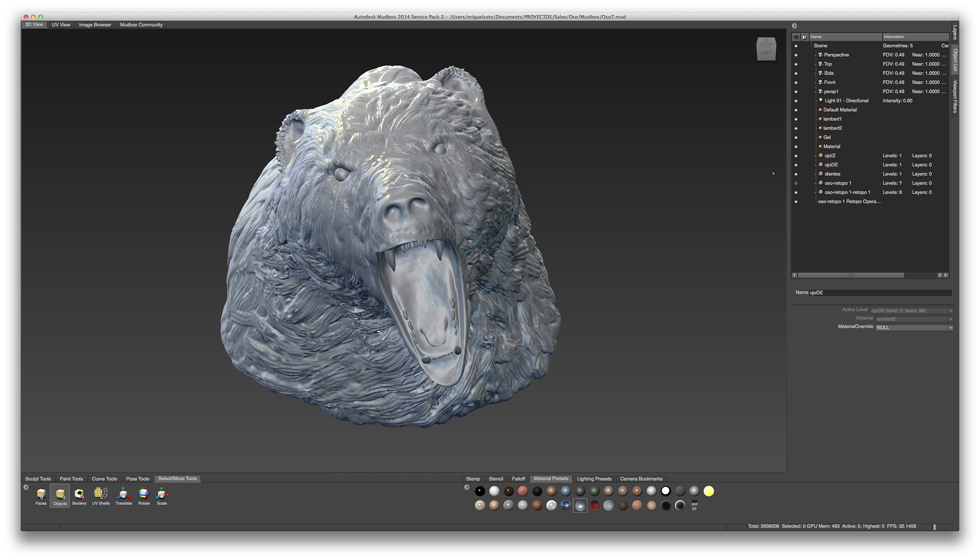Image resolution: width=980 pixels, height=560 pixels.
Task: Activate the UV Shells tool
Action: [101, 494]
